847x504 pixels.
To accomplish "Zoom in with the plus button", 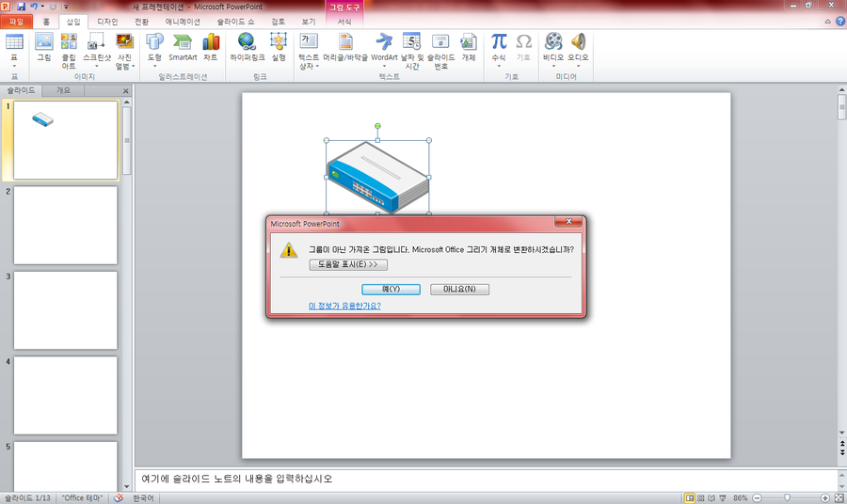I will pos(824,497).
